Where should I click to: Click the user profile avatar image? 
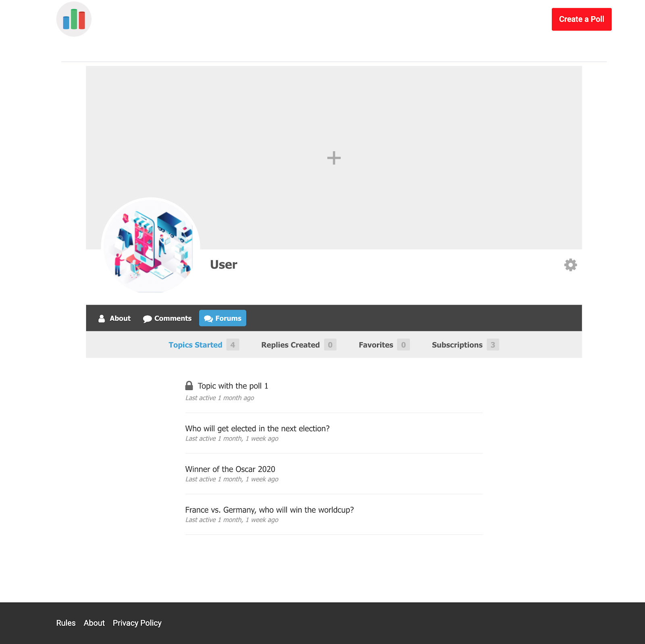point(150,245)
